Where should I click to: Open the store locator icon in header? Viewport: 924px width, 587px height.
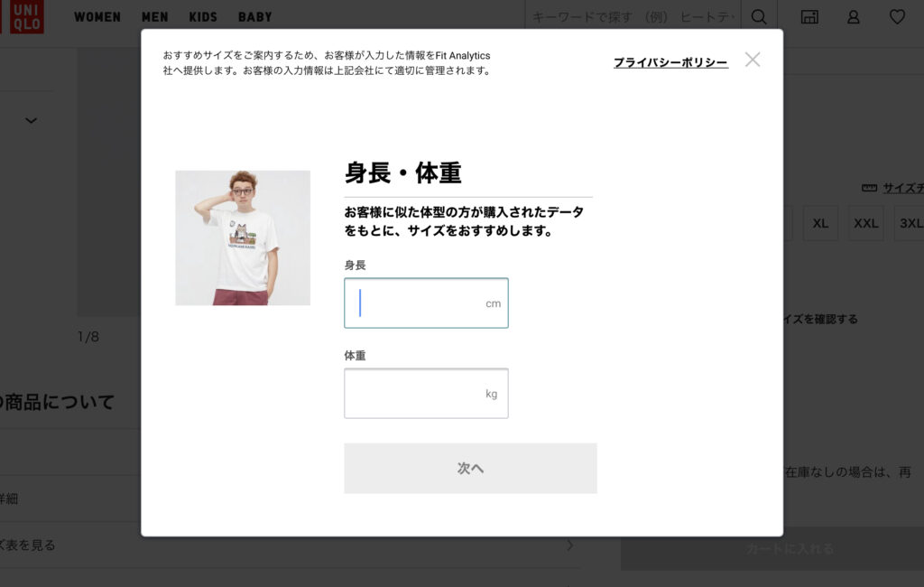point(809,17)
